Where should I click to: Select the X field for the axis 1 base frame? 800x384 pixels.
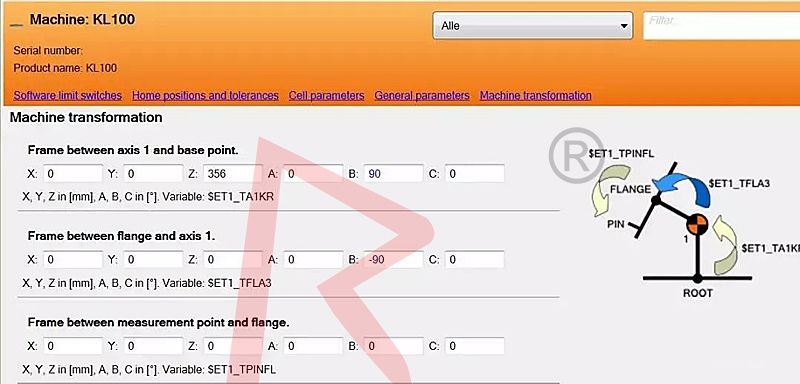click(72, 173)
